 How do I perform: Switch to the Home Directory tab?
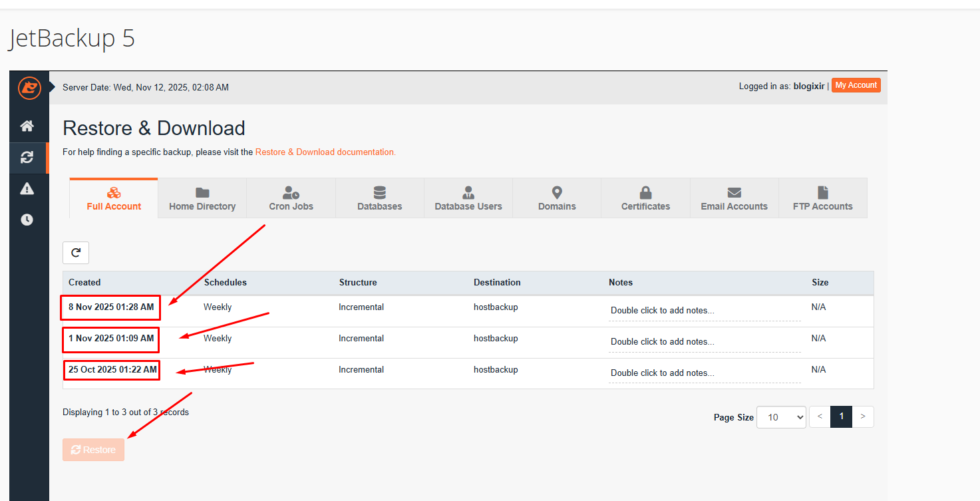point(202,198)
